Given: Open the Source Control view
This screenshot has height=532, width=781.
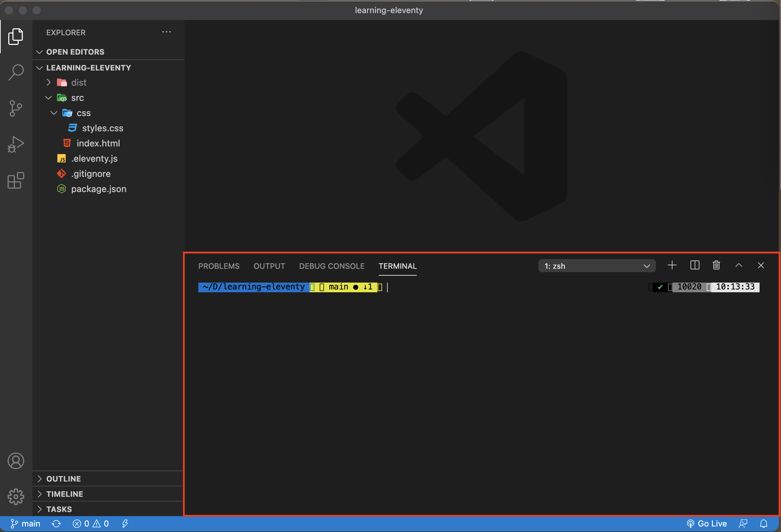Looking at the screenshot, I should click(16, 108).
